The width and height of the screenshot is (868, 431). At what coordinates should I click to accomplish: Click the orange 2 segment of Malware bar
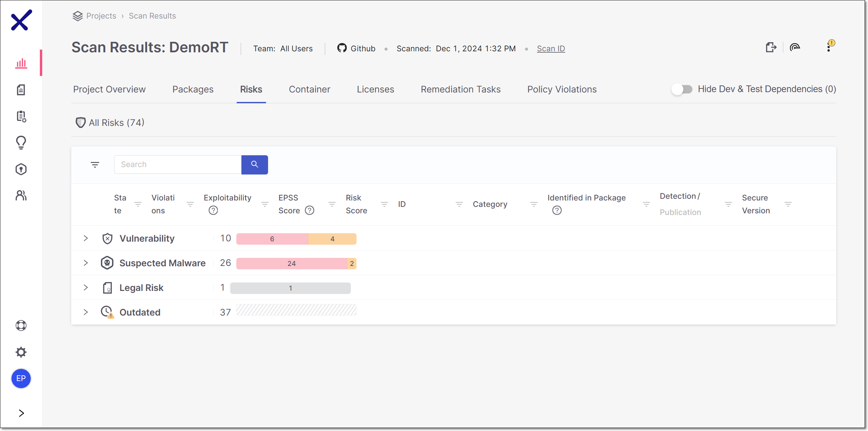coord(352,263)
